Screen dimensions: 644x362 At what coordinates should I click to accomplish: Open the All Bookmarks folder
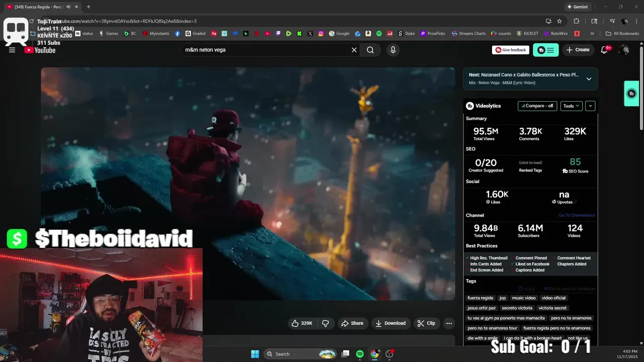point(622,34)
